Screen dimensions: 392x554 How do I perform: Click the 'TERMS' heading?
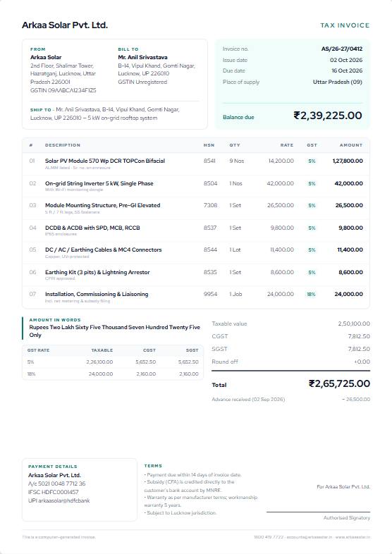click(153, 466)
